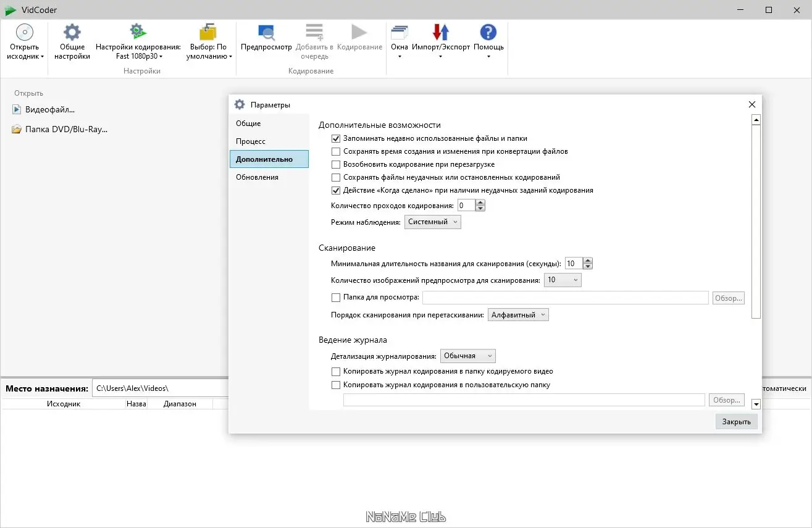The height and width of the screenshot is (528, 812).
Task: Expand the Помощь dropdown arrow
Action: click(x=488, y=57)
